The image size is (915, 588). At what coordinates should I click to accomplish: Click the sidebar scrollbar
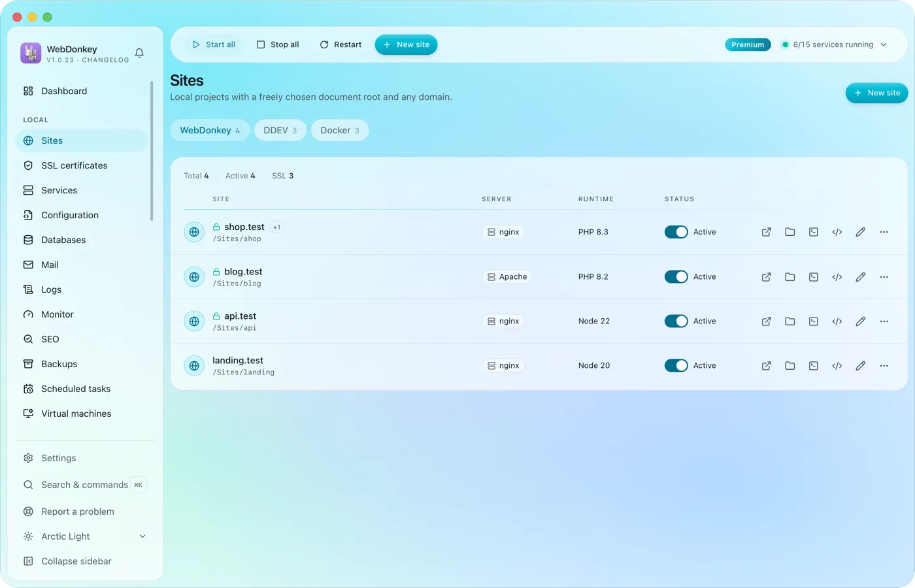[152, 151]
